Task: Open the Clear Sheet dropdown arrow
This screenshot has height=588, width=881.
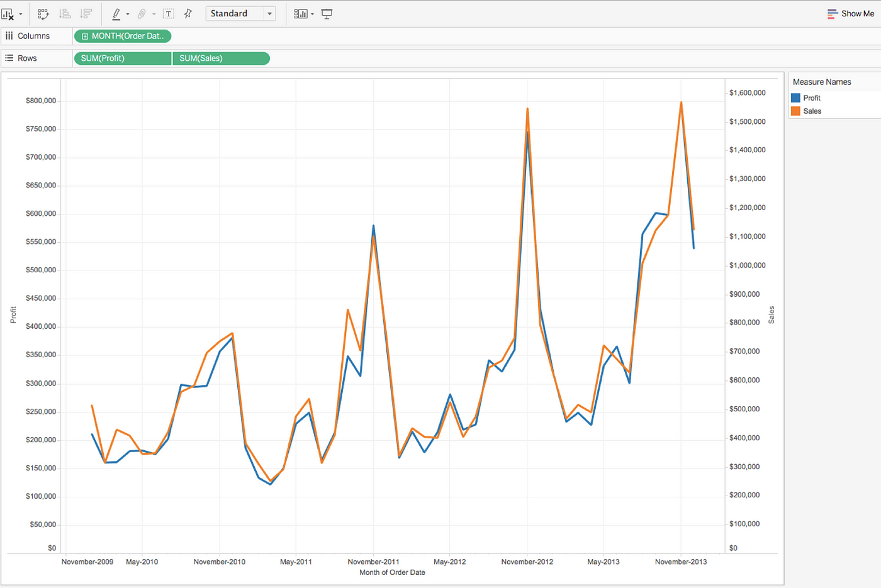Action: (21, 14)
